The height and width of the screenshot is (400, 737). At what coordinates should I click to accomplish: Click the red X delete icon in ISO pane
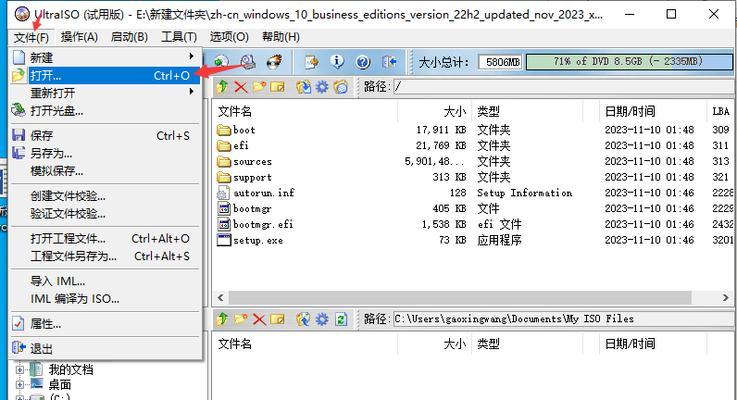click(241, 86)
